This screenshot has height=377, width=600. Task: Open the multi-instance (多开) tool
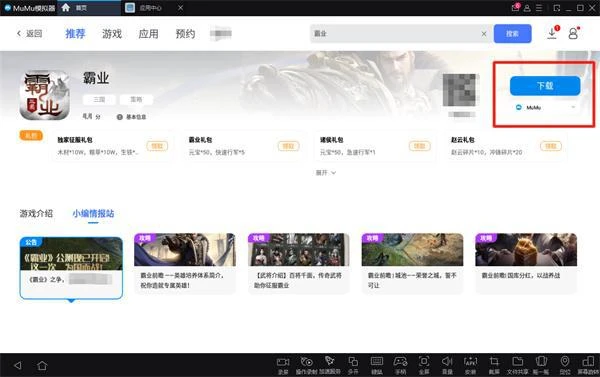[x=353, y=365]
